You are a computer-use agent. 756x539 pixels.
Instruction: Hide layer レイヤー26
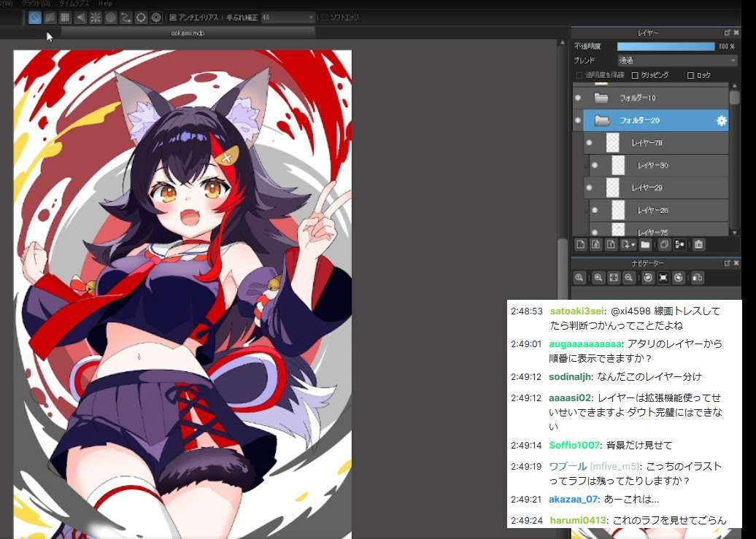(595, 210)
